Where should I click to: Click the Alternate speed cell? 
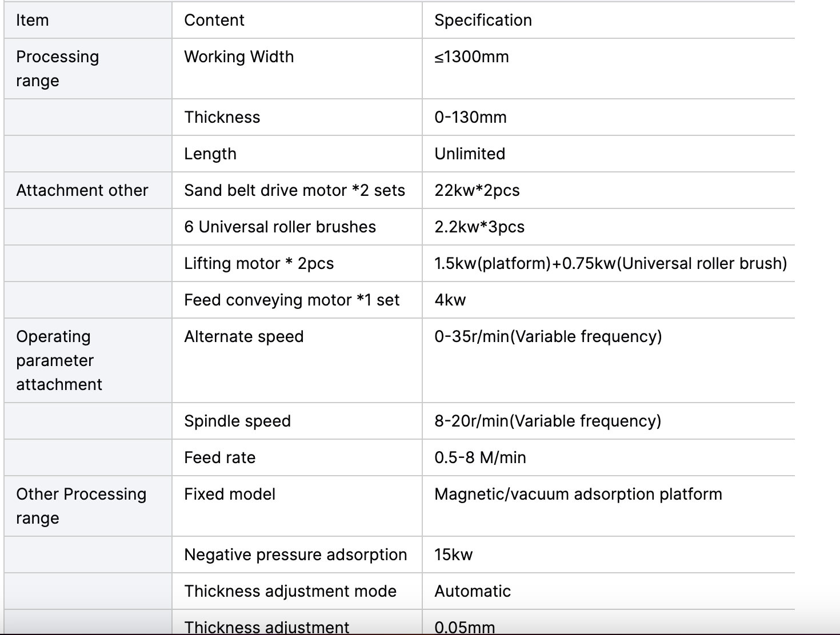[244, 337]
